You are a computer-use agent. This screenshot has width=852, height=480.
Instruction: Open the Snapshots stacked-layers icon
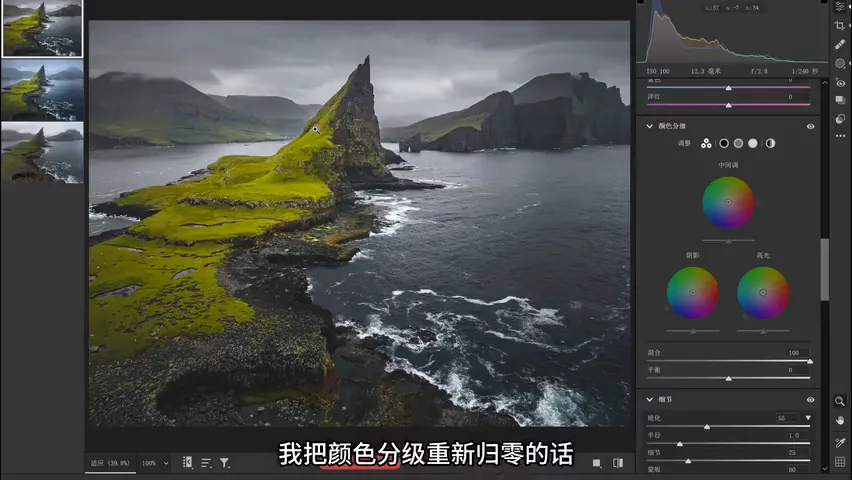point(840,100)
